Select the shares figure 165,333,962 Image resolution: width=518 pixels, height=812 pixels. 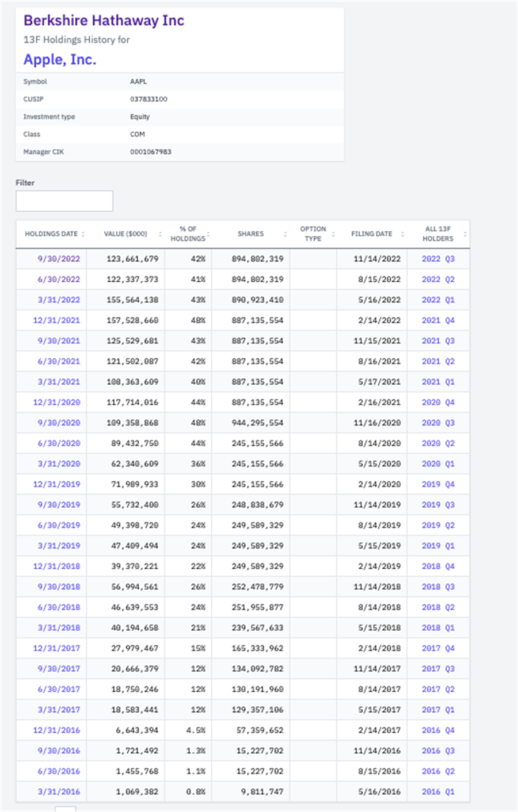pyautogui.click(x=258, y=648)
